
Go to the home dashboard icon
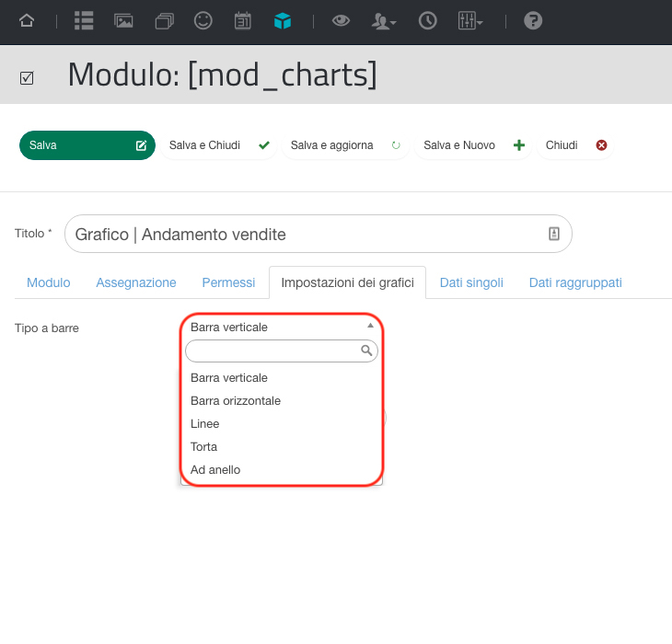pos(27,20)
